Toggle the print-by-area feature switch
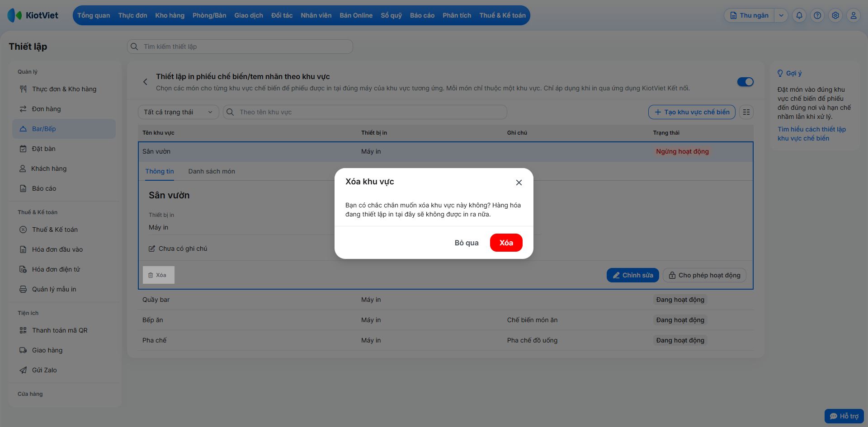This screenshot has height=427, width=868. click(x=745, y=82)
